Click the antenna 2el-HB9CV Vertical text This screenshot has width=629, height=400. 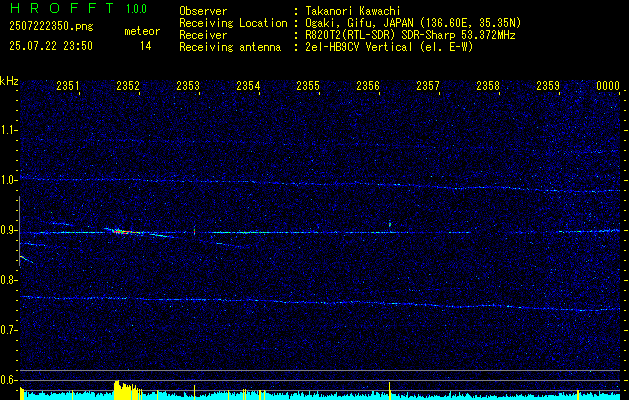coord(359,47)
